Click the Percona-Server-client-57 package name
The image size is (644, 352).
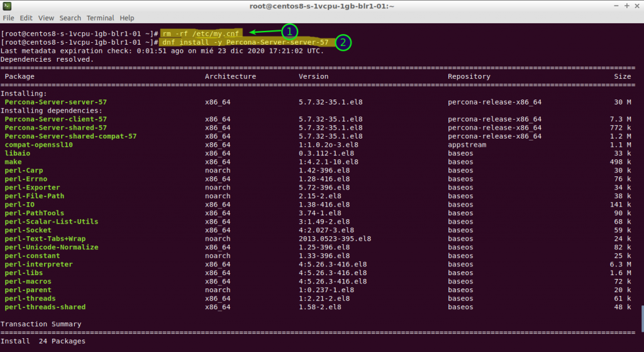click(x=55, y=119)
